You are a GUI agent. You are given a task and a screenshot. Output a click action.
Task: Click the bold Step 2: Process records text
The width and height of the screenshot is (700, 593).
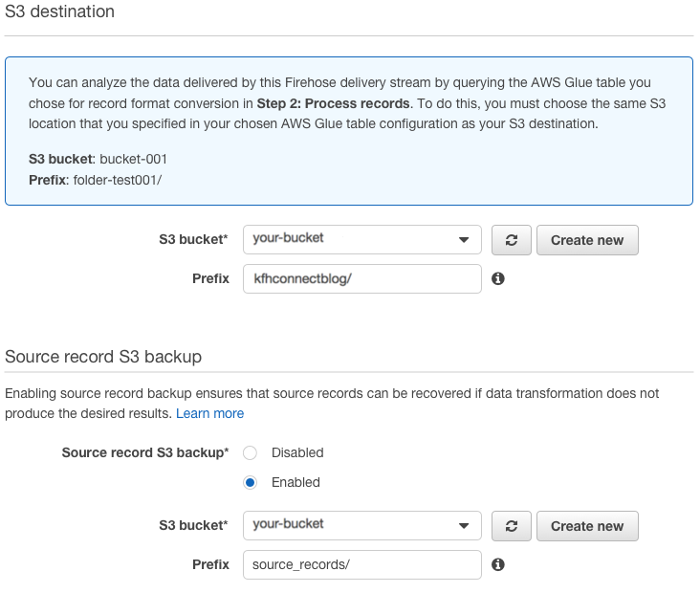point(333,102)
